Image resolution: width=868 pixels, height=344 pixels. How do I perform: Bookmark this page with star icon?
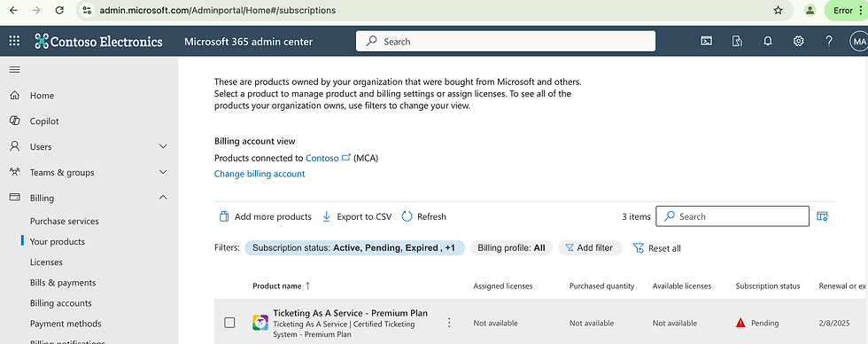coord(778,10)
